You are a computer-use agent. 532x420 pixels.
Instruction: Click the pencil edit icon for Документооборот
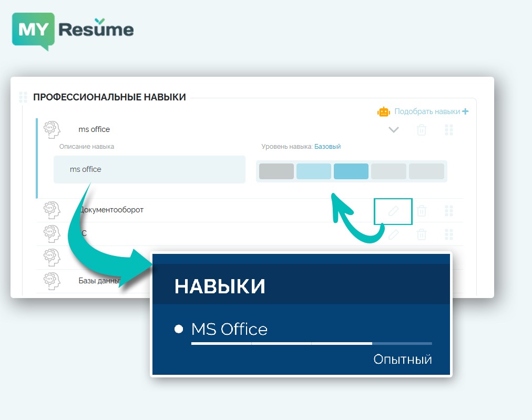[x=393, y=211]
